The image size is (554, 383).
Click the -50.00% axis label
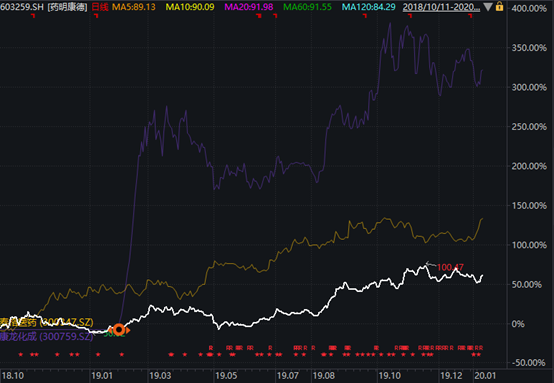tap(529, 363)
